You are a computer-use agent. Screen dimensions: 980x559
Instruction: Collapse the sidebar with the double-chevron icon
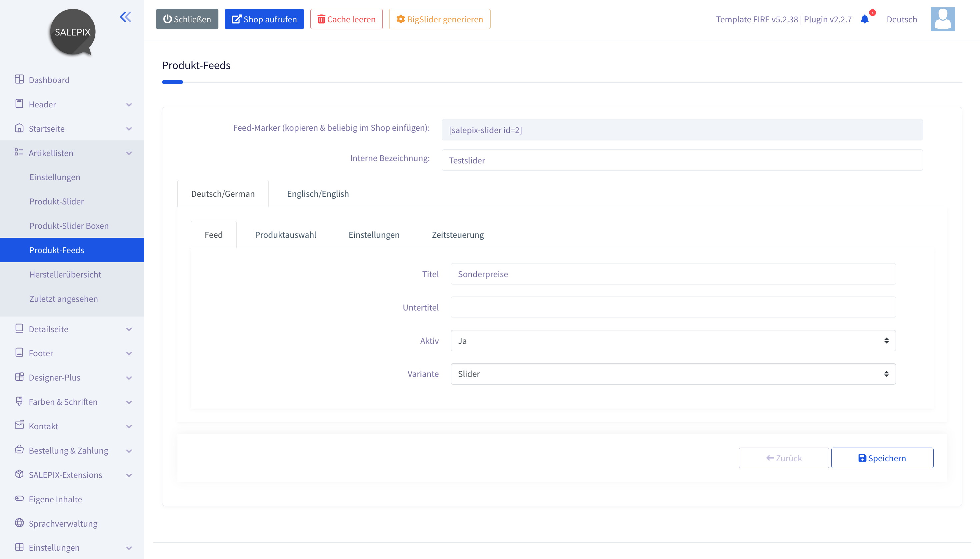click(x=125, y=16)
